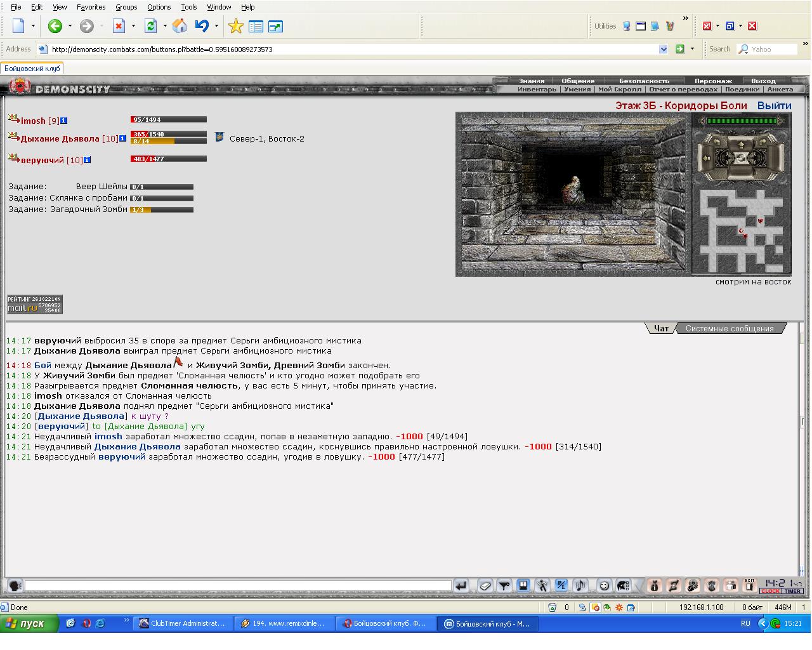Click the пуск Start button
The height and width of the screenshot is (650, 812).
click(x=30, y=623)
